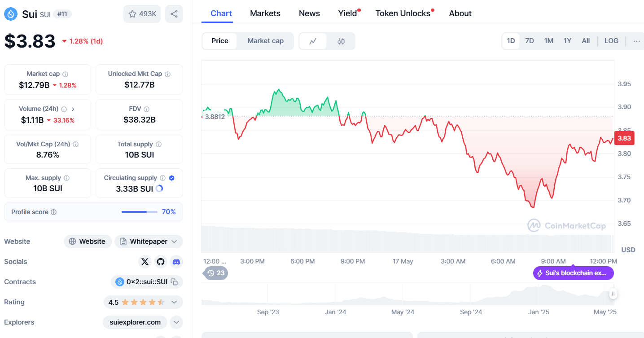Expand the Rating details chevron
The image size is (644, 338).
tap(174, 302)
